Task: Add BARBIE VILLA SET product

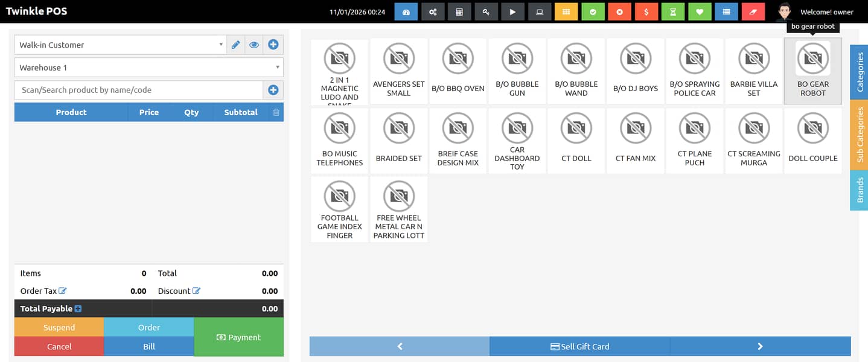Action: pyautogui.click(x=754, y=71)
